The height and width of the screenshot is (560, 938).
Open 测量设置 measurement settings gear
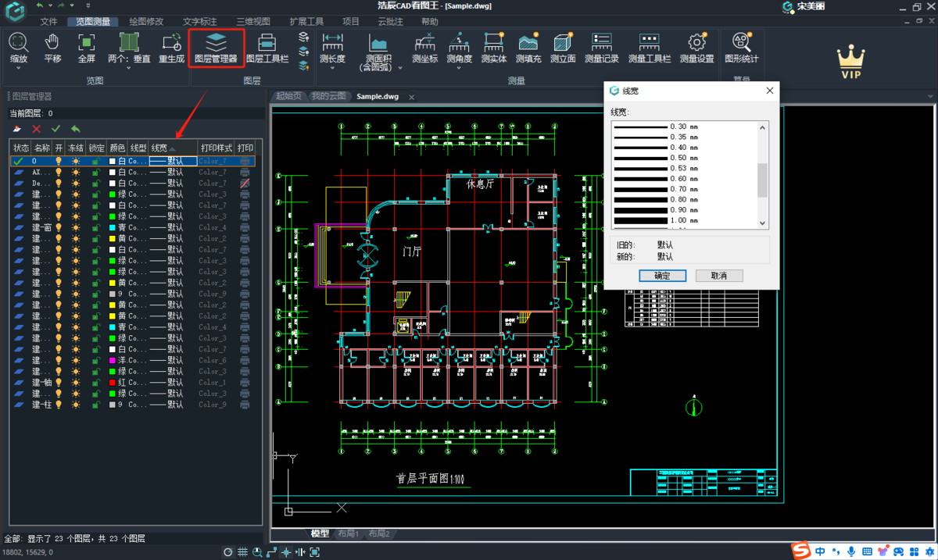click(696, 47)
